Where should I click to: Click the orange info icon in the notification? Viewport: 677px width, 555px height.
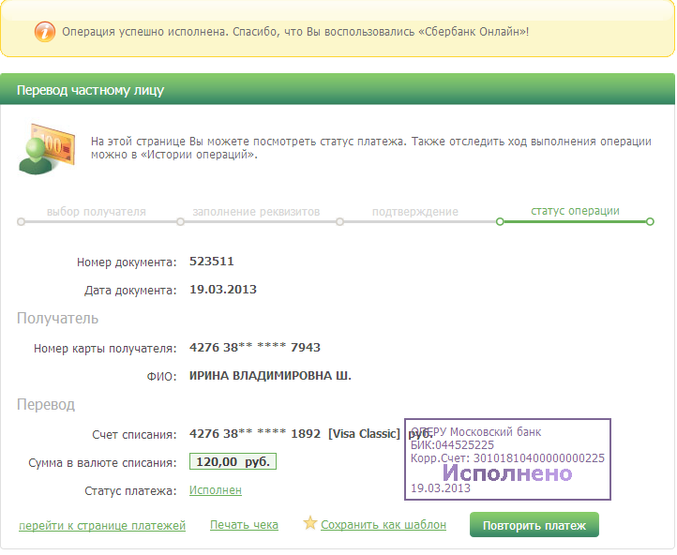click(x=45, y=31)
